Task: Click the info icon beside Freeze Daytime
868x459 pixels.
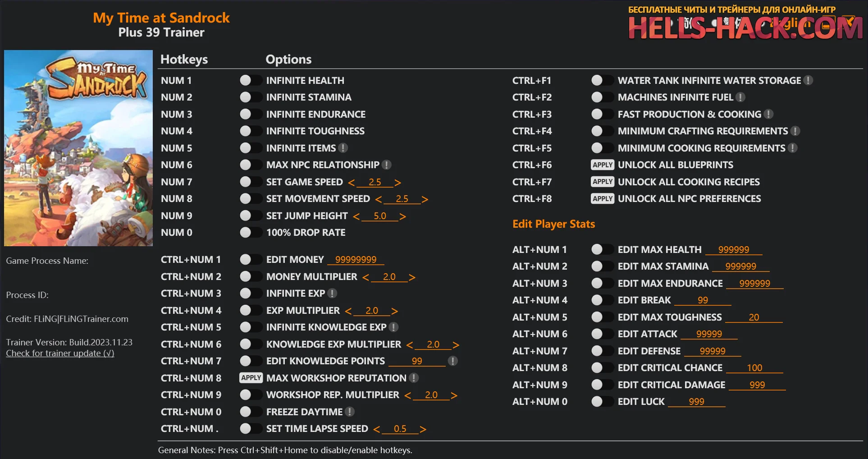Action: coord(350,412)
